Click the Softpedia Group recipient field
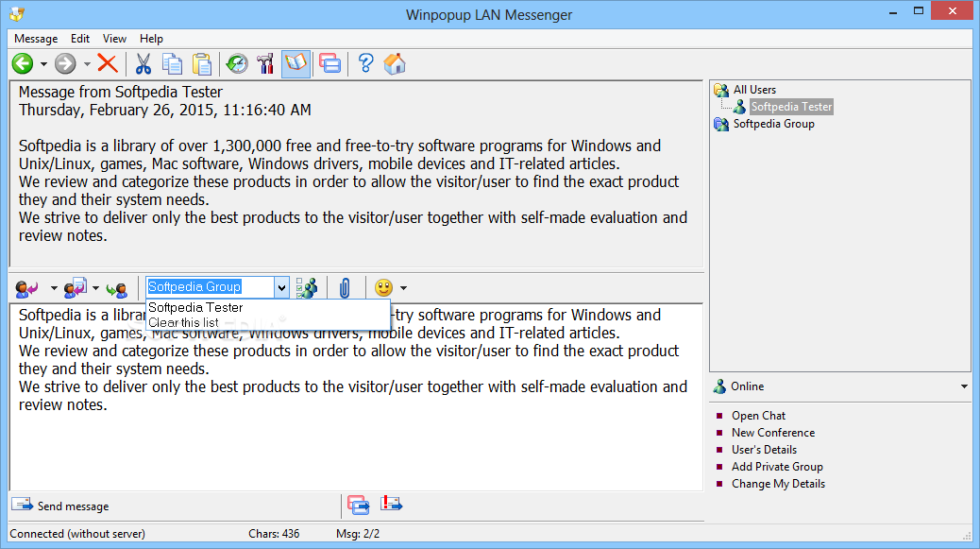This screenshot has width=980, height=549. [x=210, y=287]
